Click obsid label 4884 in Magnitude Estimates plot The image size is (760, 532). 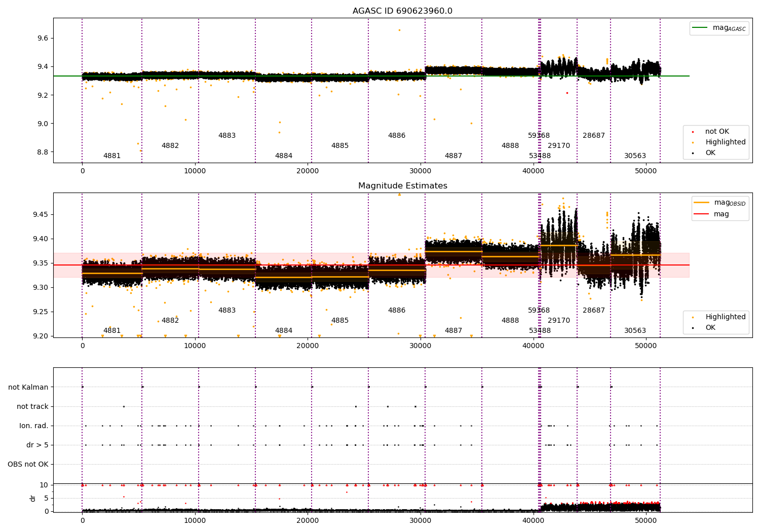click(284, 331)
